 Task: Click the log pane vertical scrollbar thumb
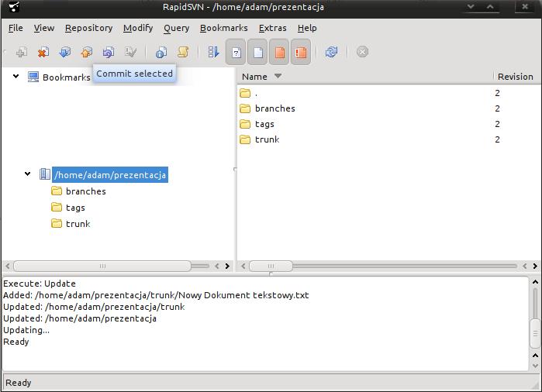point(535,334)
